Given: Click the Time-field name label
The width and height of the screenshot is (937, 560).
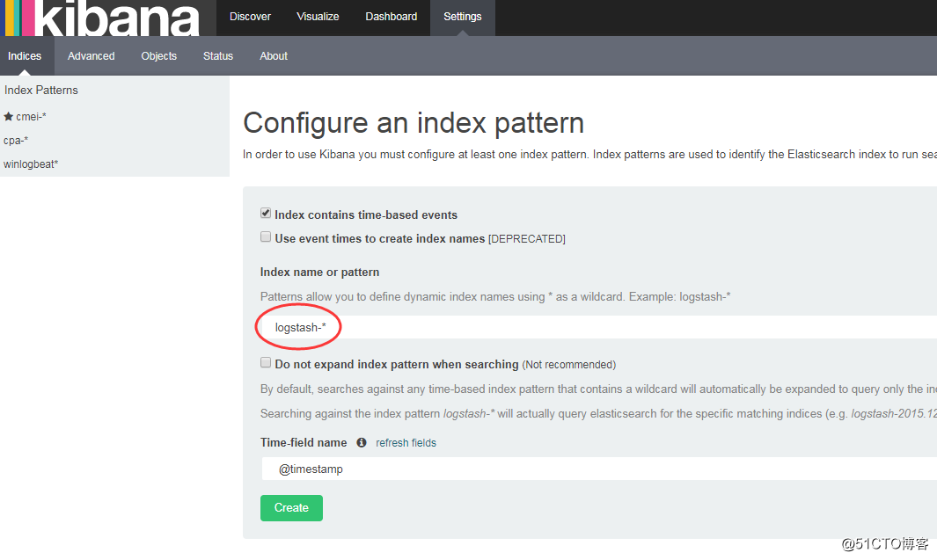Looking at the screenshot, I should [304, 442].
